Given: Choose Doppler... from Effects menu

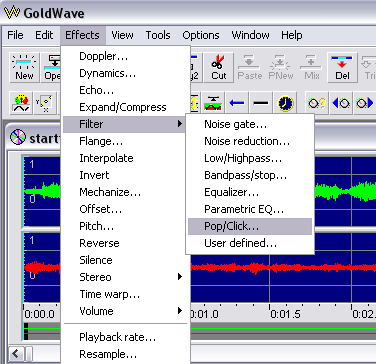Looking at the screenshot, I should 124,56.
